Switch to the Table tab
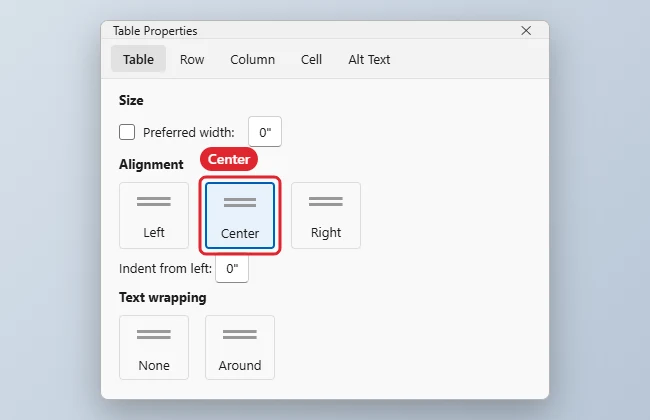 coord(138,59)
